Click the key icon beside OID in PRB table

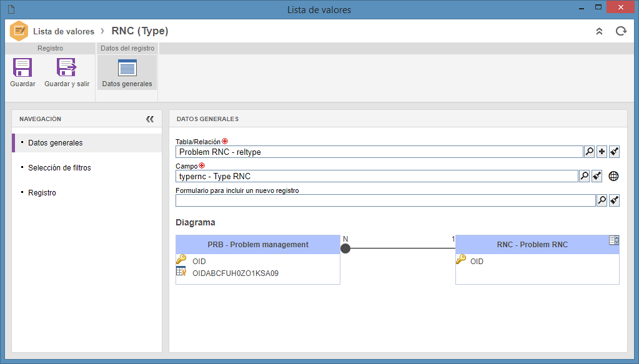click(x=181, y=259)
